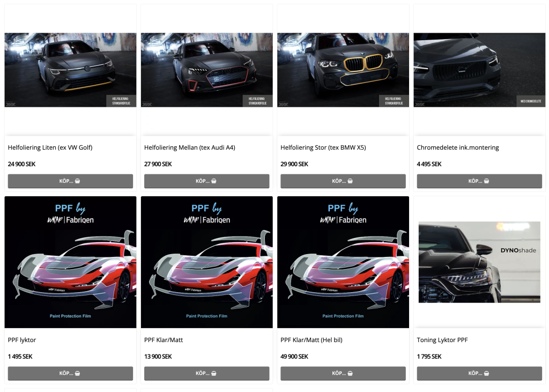Click basket icon on PPF lyktor buy button
Image resolution: width=549 pixels, height=392 pixels.
click(77, 373)
